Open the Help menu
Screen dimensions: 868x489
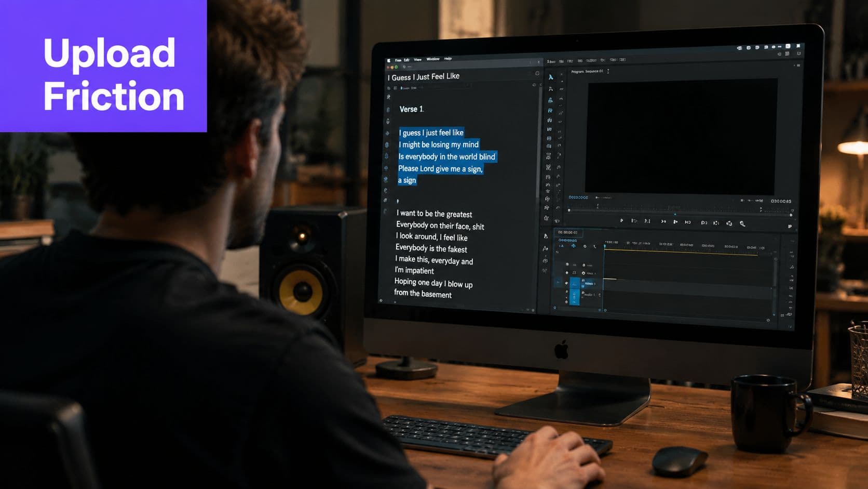coord(448,59)
